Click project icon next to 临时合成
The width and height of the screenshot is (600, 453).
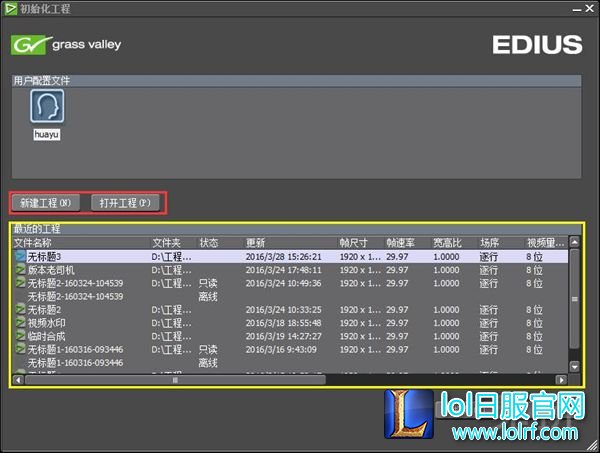pyautogui.click(x=20, y=336)
